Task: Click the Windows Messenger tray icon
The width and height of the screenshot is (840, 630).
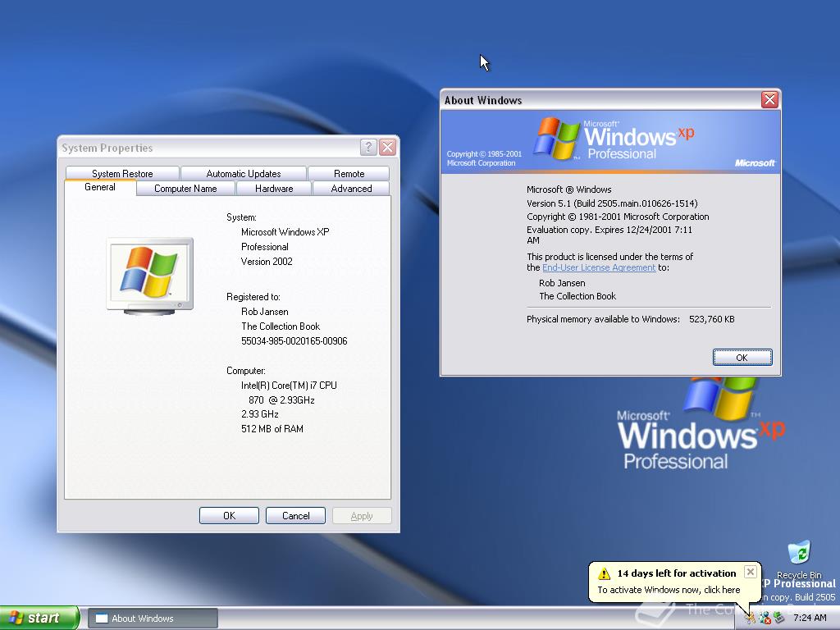Action: tap(765, 618)
